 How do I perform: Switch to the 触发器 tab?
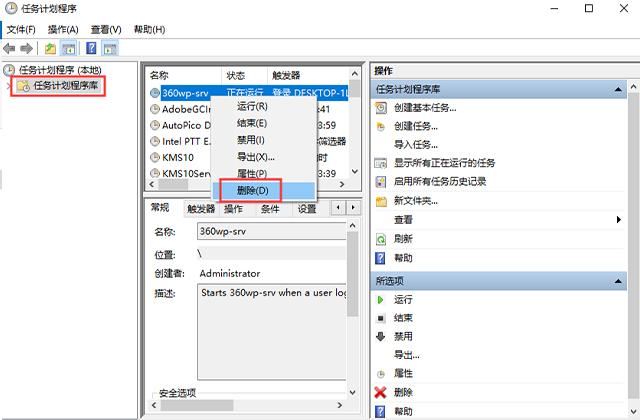point(201,209)
